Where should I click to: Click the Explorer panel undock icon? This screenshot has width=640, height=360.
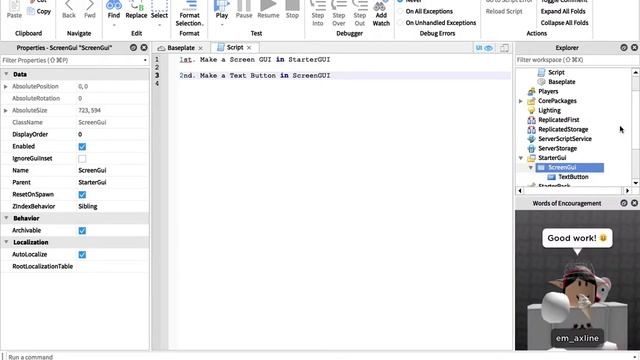624,48
